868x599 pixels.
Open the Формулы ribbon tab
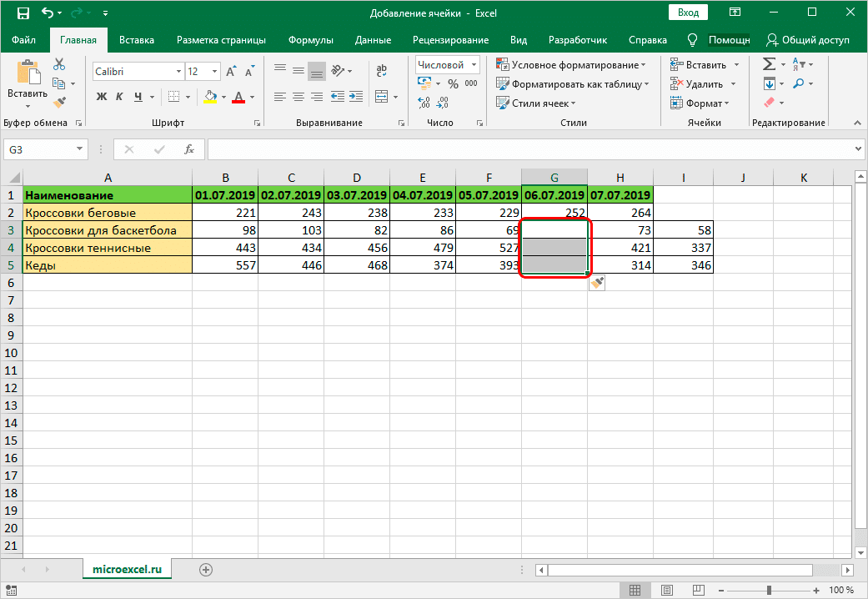coord(310,40)
